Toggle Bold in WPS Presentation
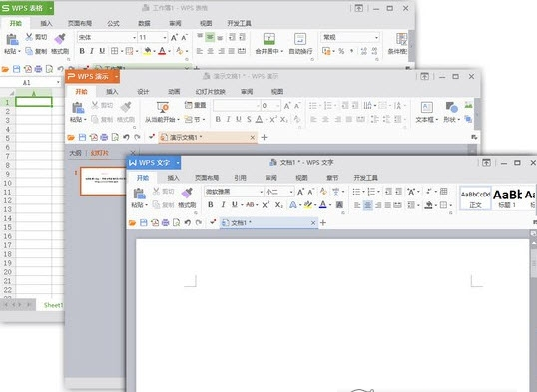The height and width of the screenshot is (392, 537). 218,119
